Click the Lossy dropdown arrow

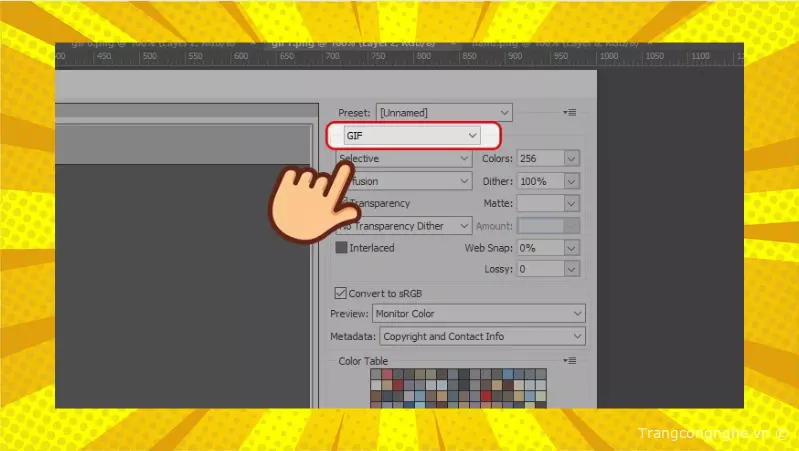click(x=571, y=269)
